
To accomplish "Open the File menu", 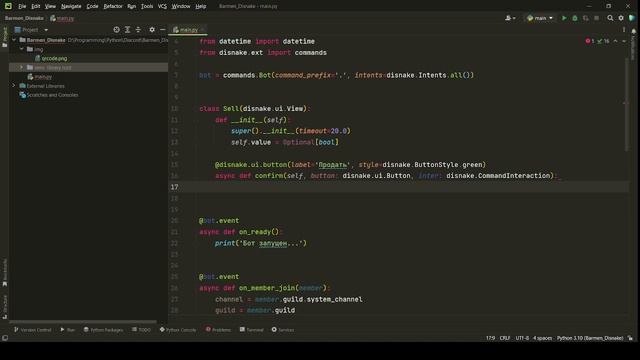I will 22,7.
